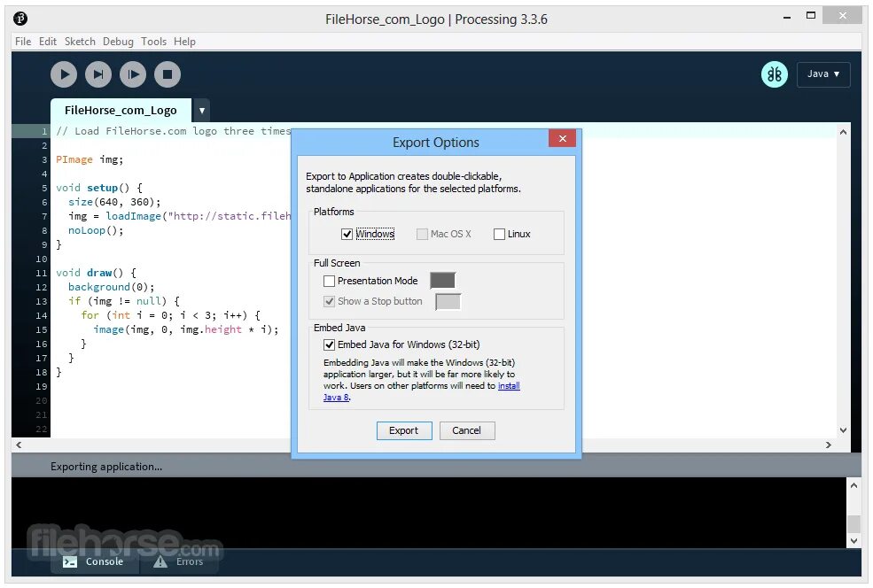
Task: Toggle the Show a Stop button checkbox
Action: 329,301
